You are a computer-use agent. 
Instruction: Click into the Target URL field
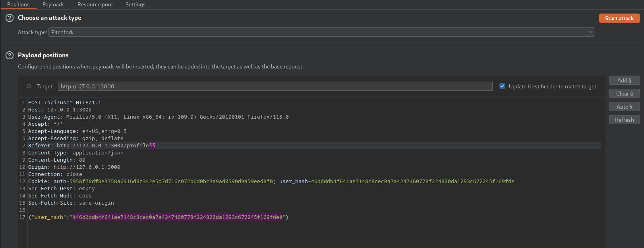275,86
